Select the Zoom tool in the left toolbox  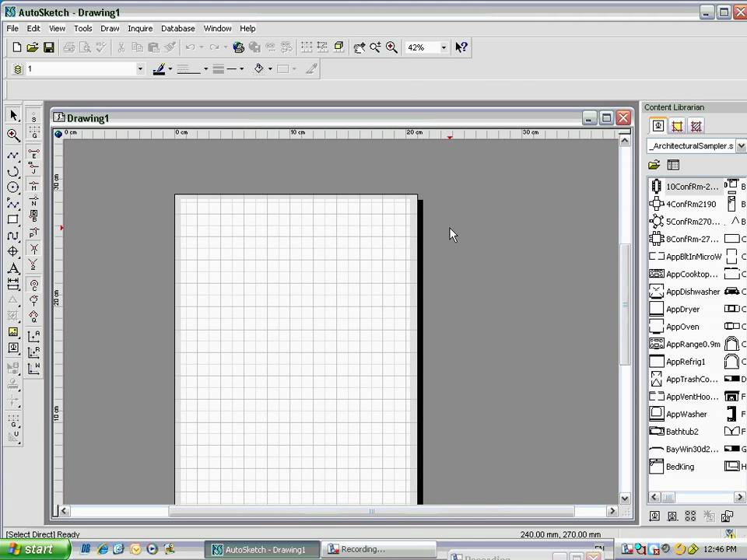pyautogui.click(x=13, y=135)
